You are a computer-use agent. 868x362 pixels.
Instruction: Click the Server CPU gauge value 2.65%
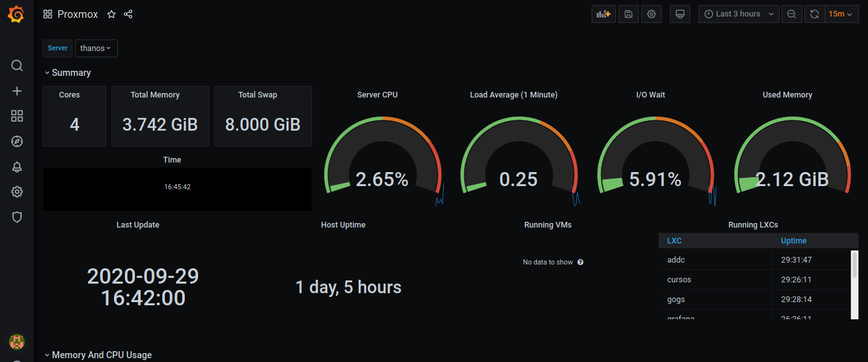[x=382, y=180]
